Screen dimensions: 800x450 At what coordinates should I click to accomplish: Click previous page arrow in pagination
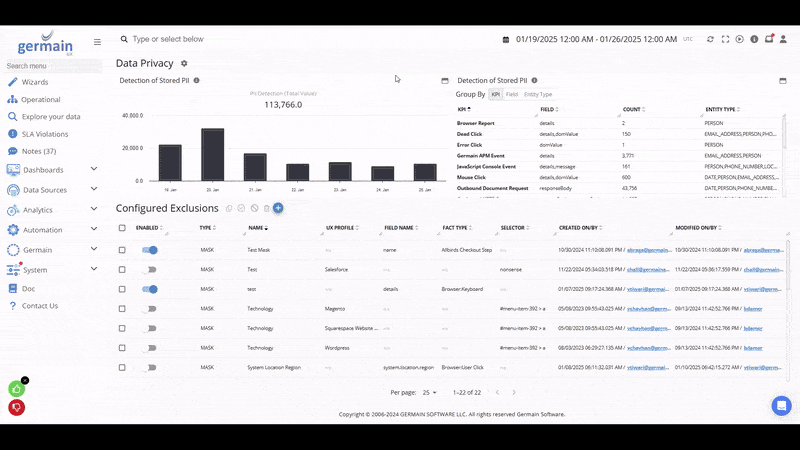pyautogui.click(x=497, y=392)
